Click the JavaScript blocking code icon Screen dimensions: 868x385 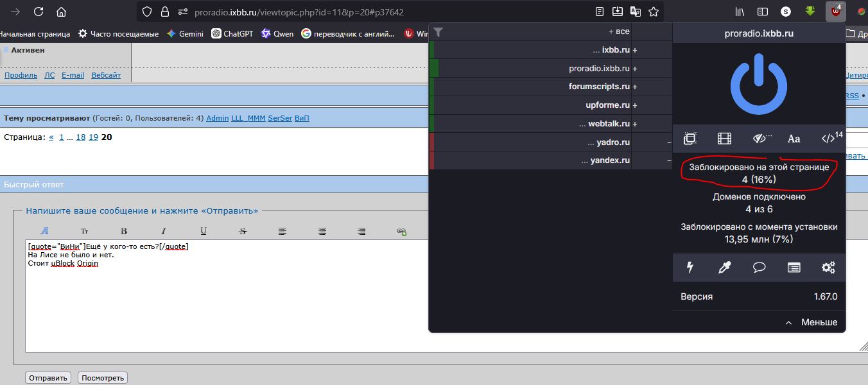pos(829,139)
